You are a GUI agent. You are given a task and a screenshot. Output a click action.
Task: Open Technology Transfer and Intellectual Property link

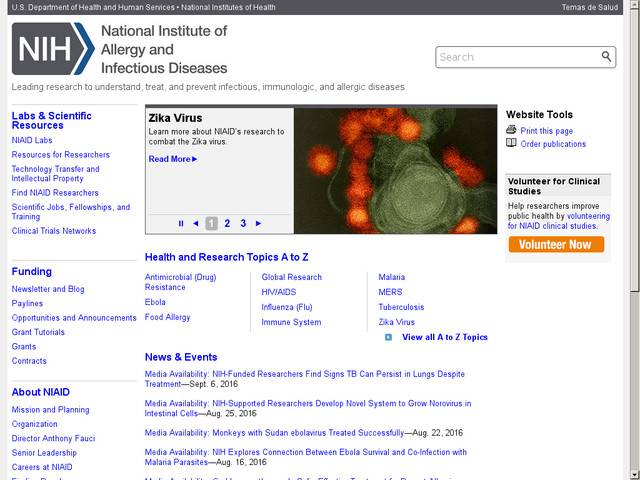(x=55, y=173)
